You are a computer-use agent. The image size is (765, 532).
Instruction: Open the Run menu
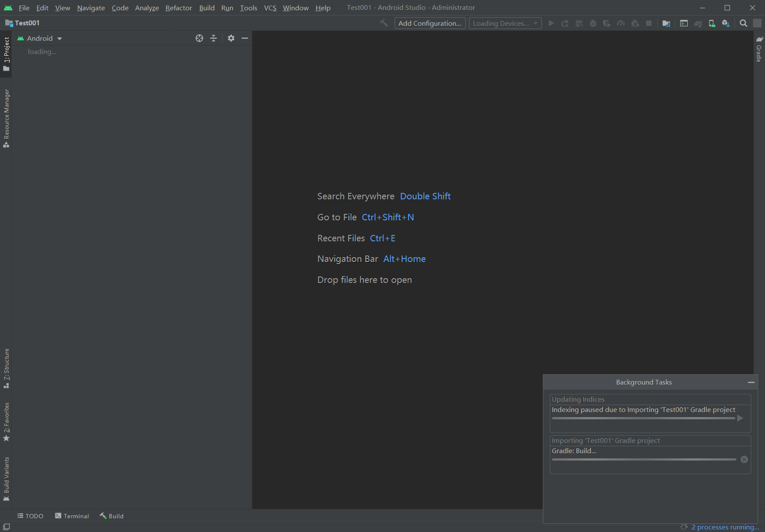tap(227, 8)
